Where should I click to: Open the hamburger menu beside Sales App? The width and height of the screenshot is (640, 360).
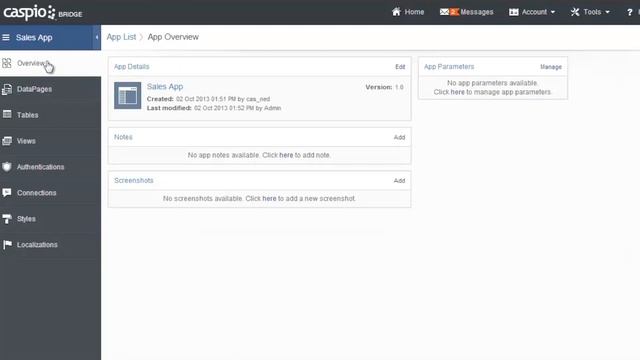pyautogui.click(x=6, y=38)
